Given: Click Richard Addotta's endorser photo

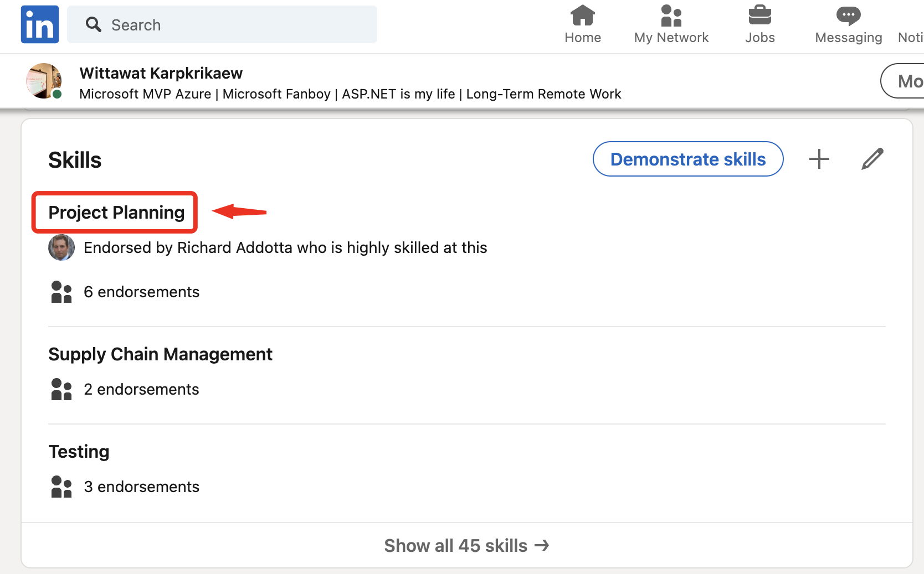Looking at the screenshot, I should pyautogui.click(x=61, y=247).
